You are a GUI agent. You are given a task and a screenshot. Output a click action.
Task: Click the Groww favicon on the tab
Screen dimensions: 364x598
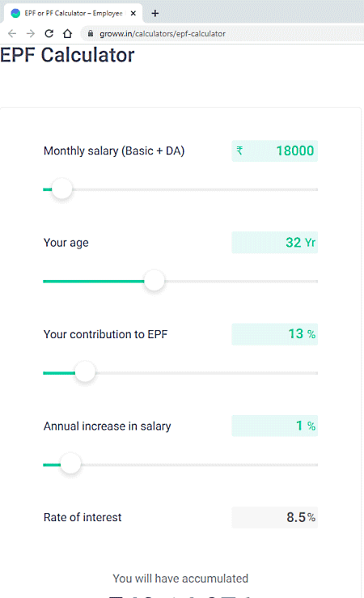[x=15, y=13]
